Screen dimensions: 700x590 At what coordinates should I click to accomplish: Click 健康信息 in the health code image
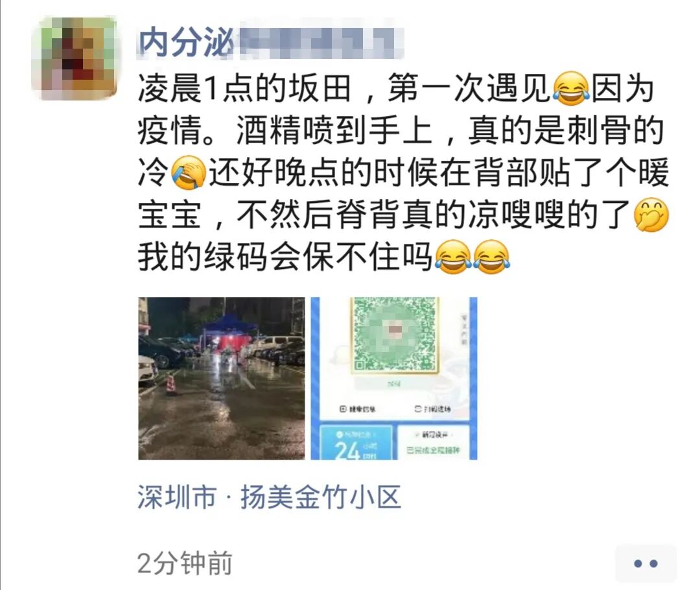(x=358, y=408)
